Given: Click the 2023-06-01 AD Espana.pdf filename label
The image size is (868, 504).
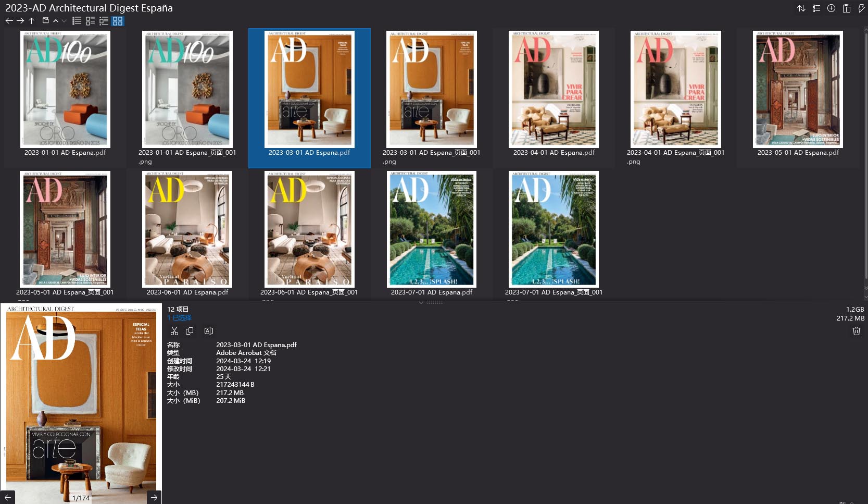Looking at the screenshot, I should [x=187, y=292].
